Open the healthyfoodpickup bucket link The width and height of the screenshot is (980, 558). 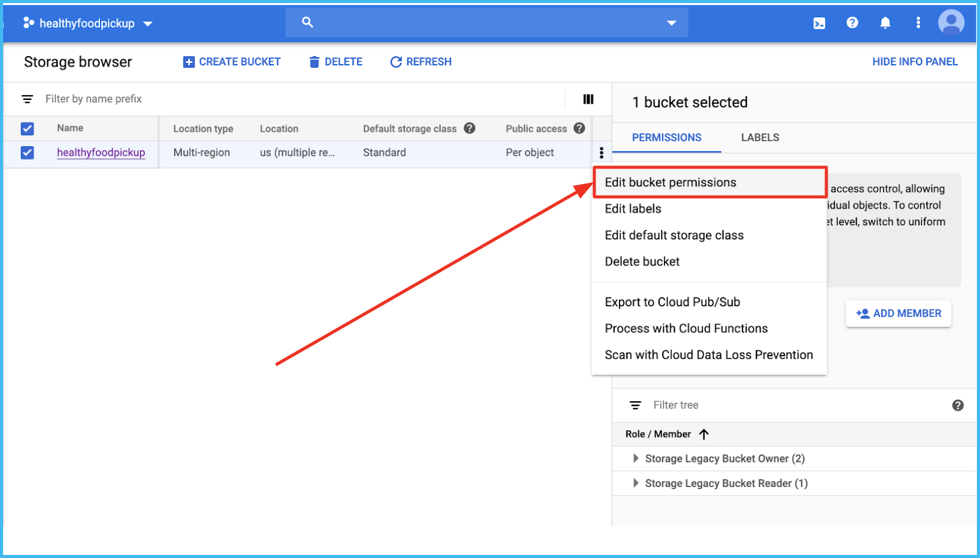click(x=101, y=152)
